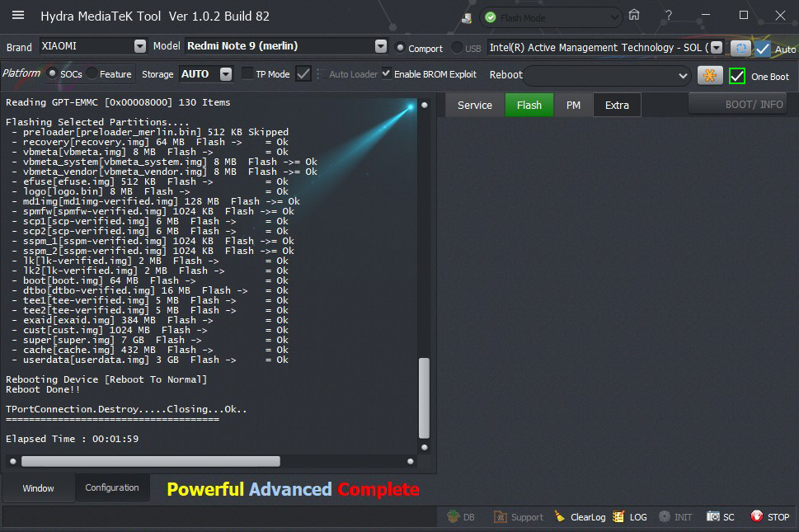
Task: Open the Brand dropdown showing XIAOMI
Action: tap(140, 46)
